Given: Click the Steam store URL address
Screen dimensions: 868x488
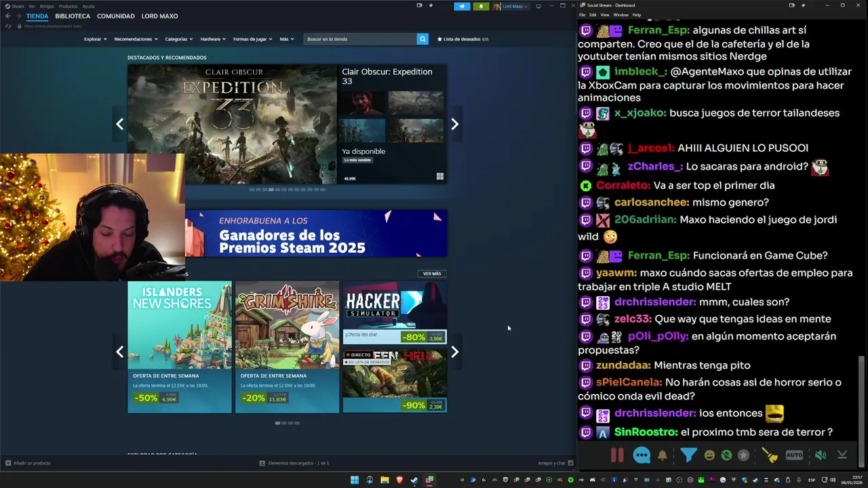Looking at the screenshot, I should tap(53, 26).
